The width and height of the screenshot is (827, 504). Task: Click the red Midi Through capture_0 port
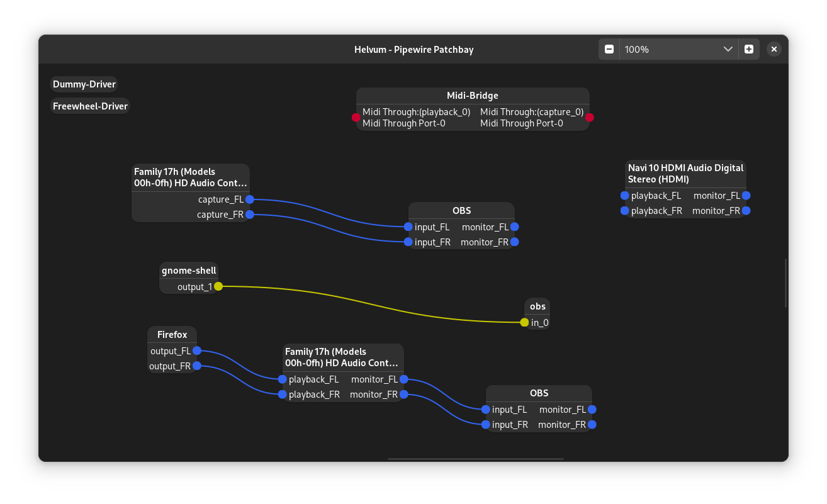pos(590,117)
